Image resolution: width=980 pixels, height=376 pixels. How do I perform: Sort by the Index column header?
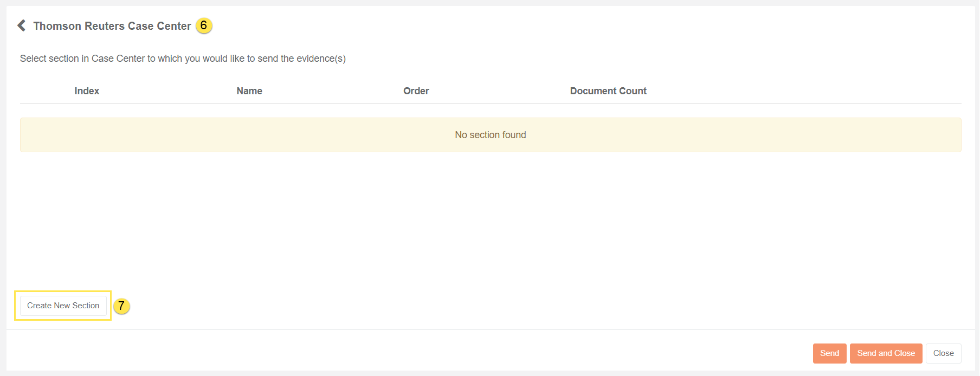(87, 91)
